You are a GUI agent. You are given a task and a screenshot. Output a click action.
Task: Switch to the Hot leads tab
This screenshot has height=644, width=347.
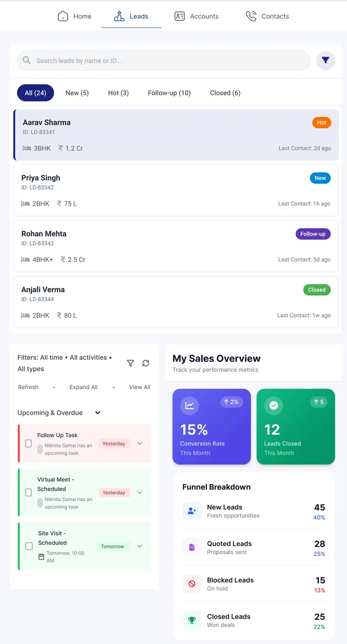tap(118, 92)
